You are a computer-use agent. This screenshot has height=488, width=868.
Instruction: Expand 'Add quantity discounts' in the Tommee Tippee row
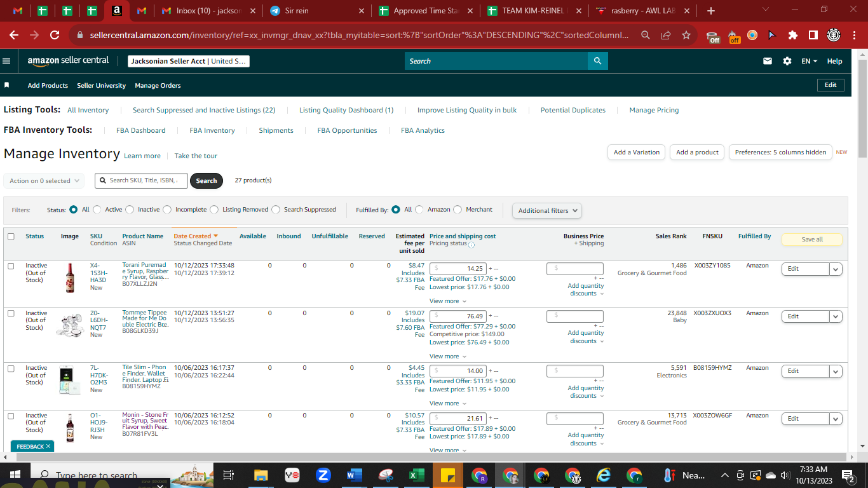tap(585, 337)
